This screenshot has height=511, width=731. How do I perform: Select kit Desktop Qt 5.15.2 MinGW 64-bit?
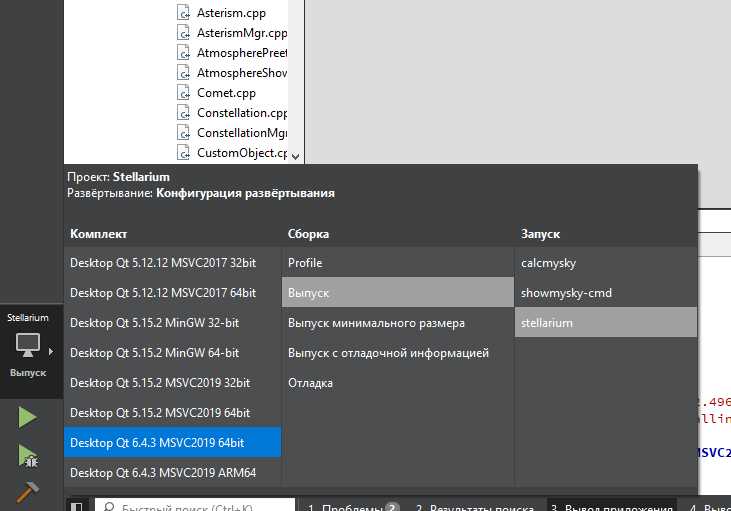[x=172, y=353]
